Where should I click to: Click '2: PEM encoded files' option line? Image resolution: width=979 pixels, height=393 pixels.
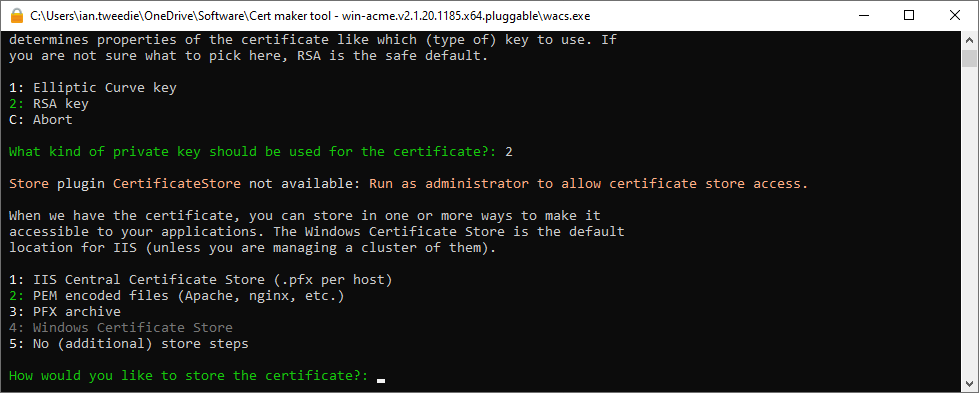[x=177, y=296]
